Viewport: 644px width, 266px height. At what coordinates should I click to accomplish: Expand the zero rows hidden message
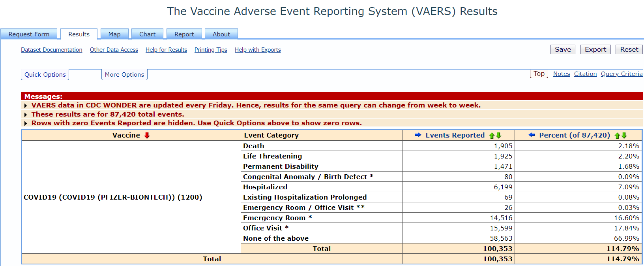pos(26,123)
